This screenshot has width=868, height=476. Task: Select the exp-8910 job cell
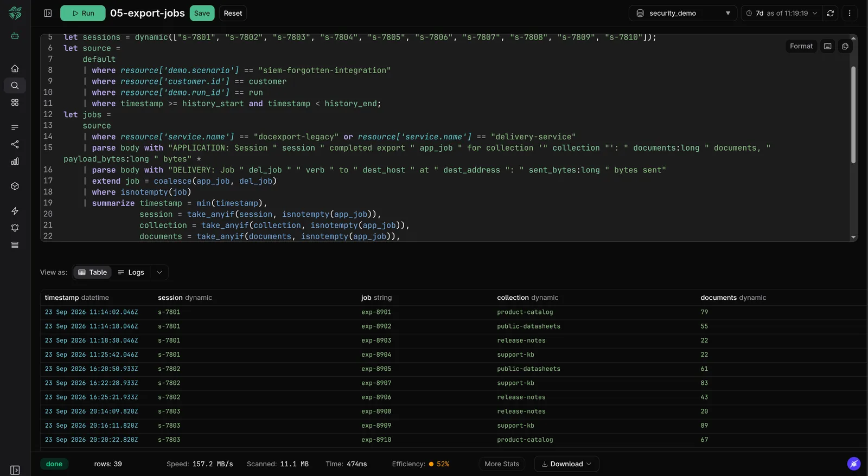click(376, 440)
